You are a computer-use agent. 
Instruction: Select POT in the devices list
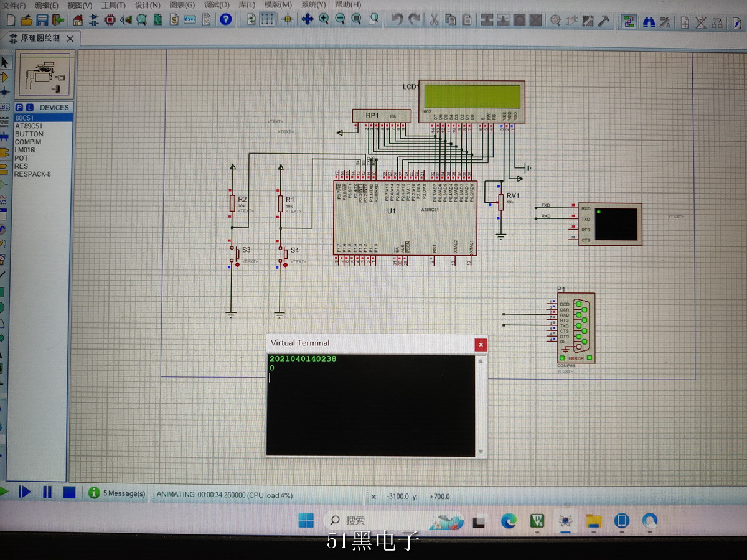(44, 158)
